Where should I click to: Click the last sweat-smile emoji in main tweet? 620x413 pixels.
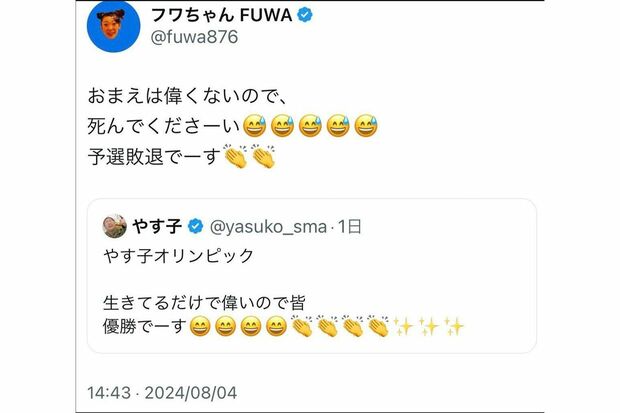click(366, 129)
